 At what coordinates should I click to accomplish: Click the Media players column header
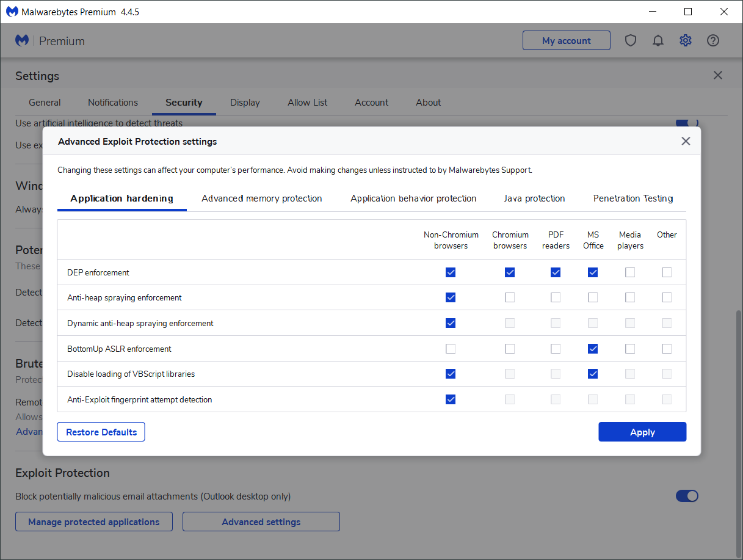pyautogui.click(x=630, y=240)
